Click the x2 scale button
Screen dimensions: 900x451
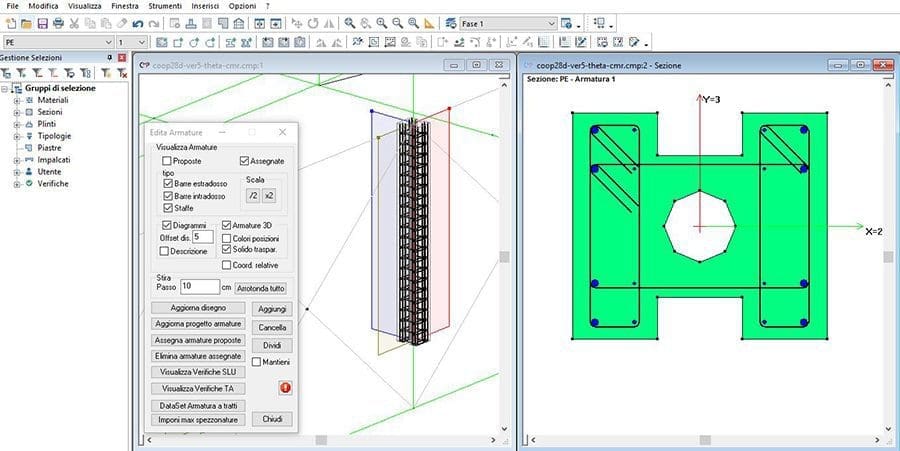point(269,196)
